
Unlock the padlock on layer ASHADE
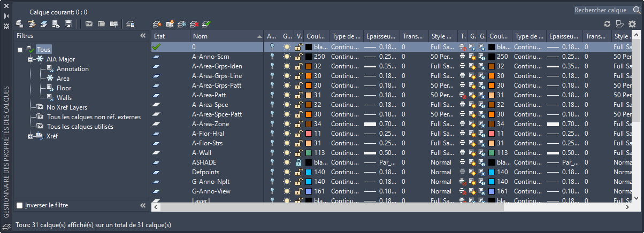click(x=300, y=162)
